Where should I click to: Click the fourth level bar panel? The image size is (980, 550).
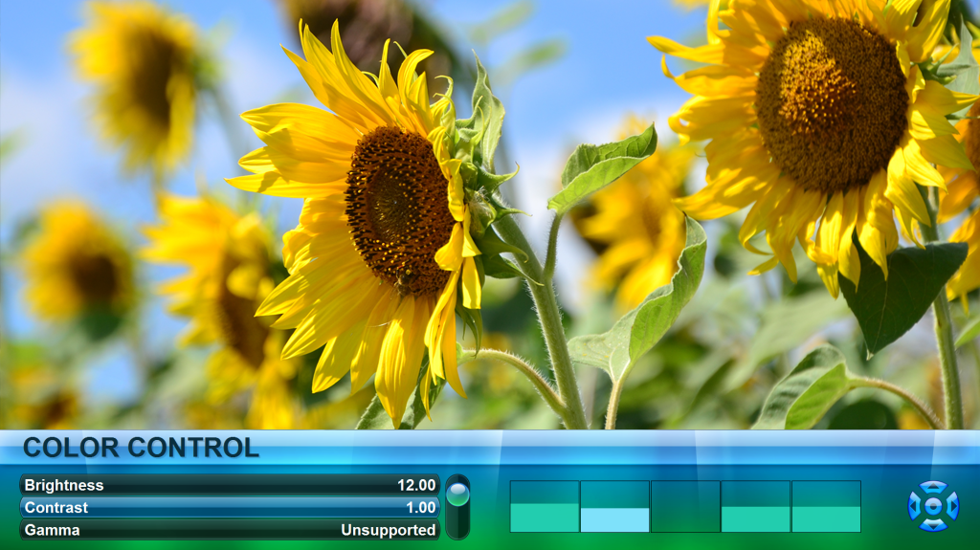[756, 506]
